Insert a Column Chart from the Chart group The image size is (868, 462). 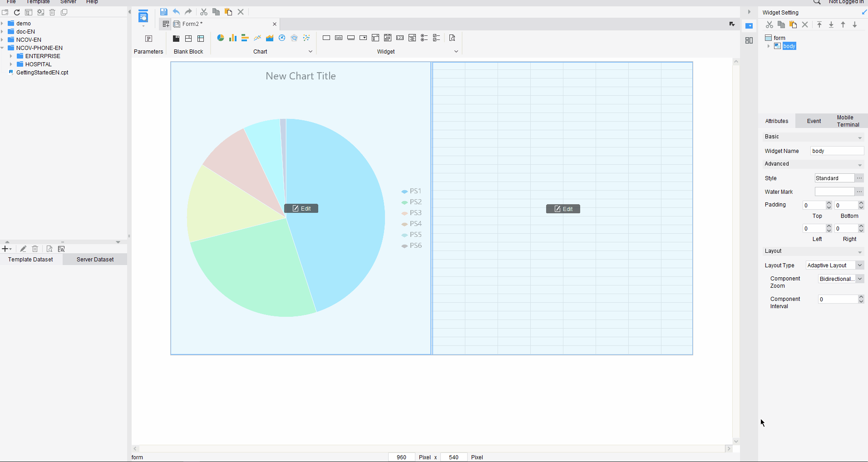click(233, 38)
